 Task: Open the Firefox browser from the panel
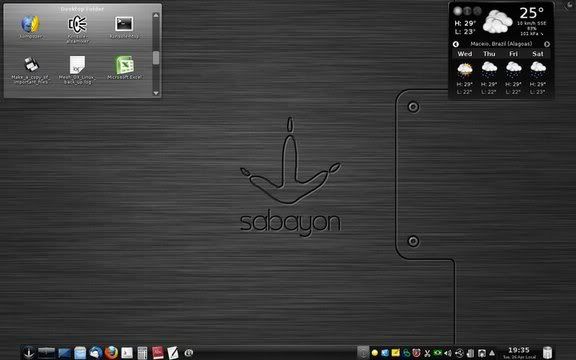111,353
